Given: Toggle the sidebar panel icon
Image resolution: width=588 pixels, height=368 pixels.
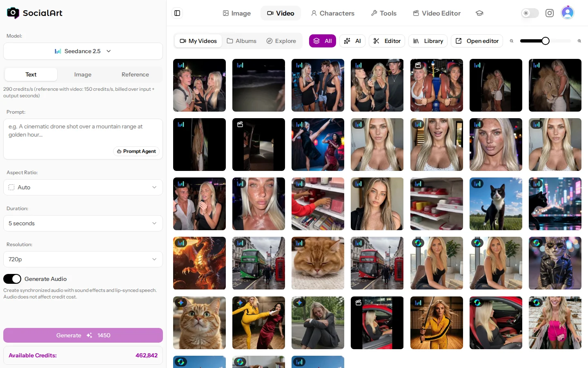Looking at the screenshot, I should coord(177,13).
